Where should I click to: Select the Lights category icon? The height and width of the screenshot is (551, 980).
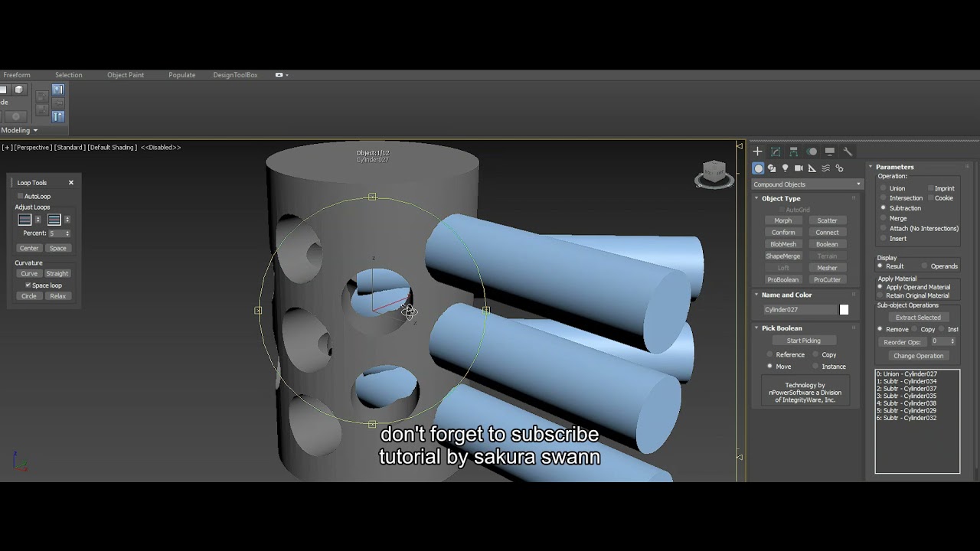(785, 168)
